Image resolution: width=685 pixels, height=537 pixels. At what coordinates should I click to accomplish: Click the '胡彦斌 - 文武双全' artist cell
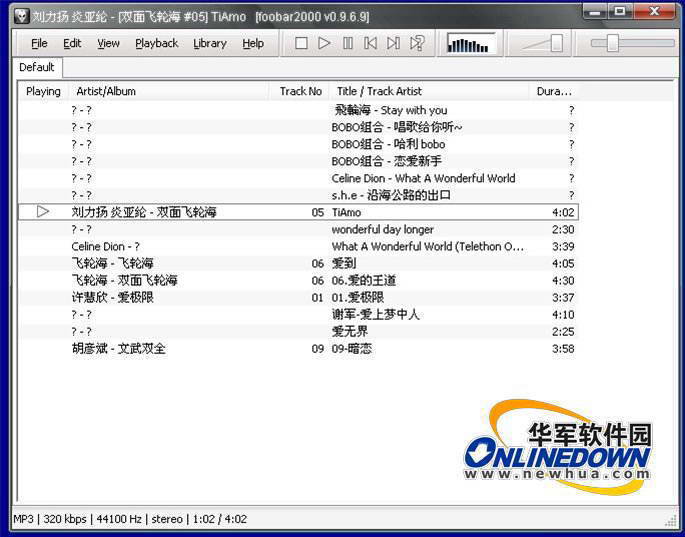tap(118, 349)
